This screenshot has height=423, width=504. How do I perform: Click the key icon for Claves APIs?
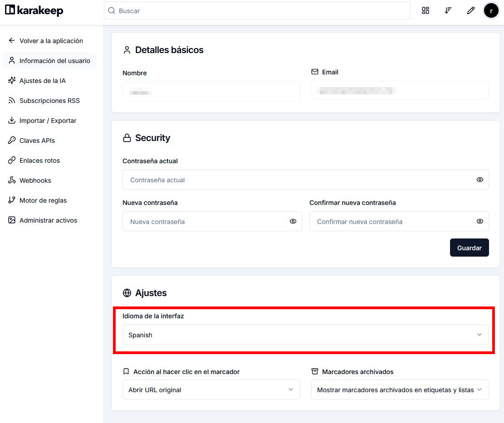(12, 141)
